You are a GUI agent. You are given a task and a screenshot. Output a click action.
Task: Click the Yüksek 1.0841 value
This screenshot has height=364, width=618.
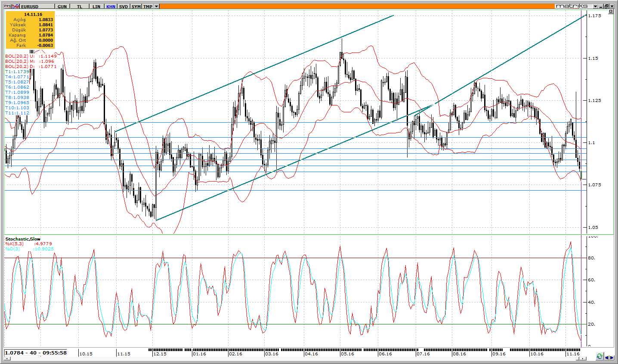[x=46, y=25]
